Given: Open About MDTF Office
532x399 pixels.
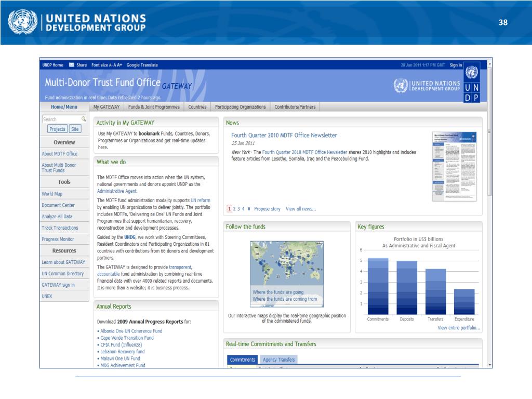Looking at the screenshot, I should (59, 154).
